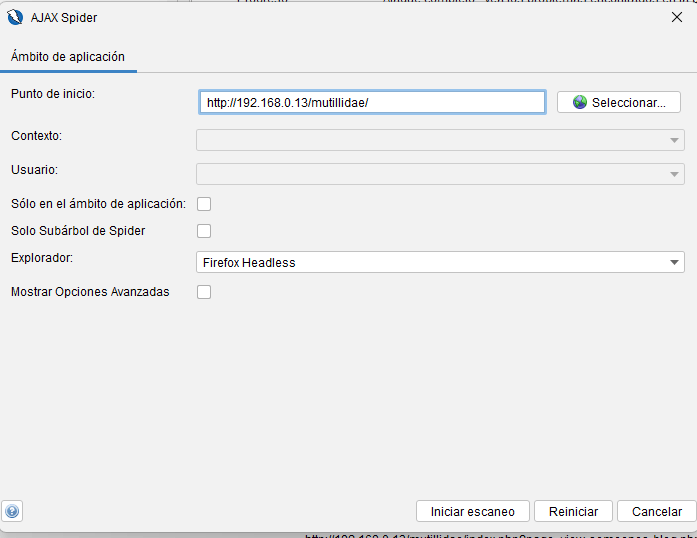Click the globe icon on the Seleccionar button
Viewport: 697px width, 538px height.
[579, 102]
